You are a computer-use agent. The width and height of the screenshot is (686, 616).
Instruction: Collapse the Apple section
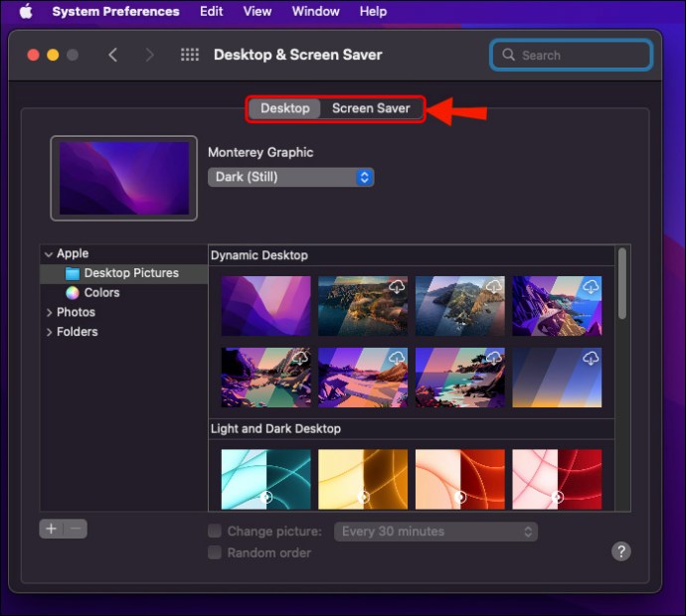click(x=49, y=254)
